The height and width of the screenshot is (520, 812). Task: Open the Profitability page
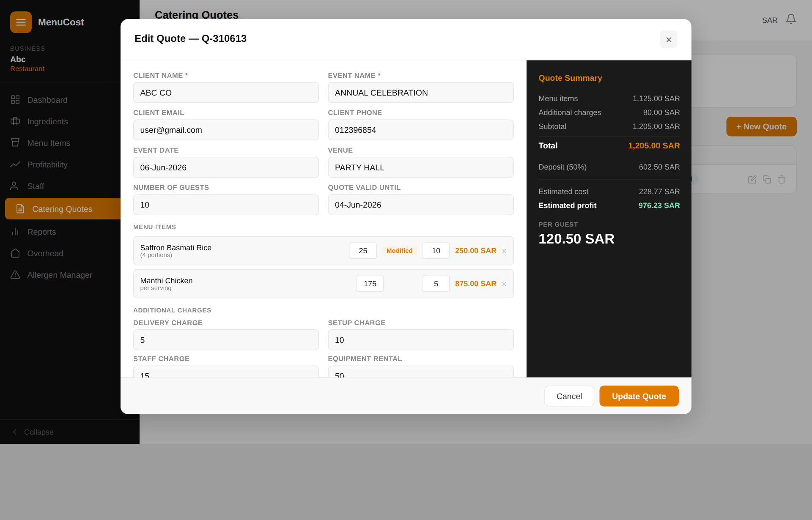tap(47, 164)
